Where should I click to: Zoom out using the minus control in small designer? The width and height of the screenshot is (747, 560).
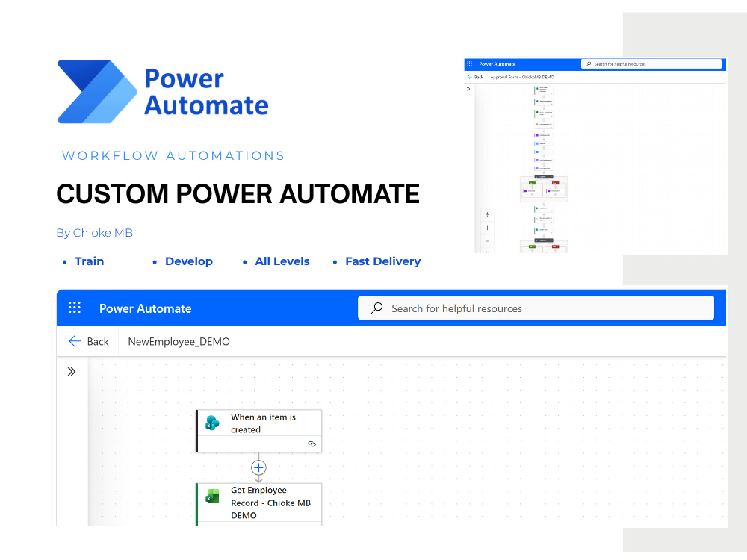487,241
